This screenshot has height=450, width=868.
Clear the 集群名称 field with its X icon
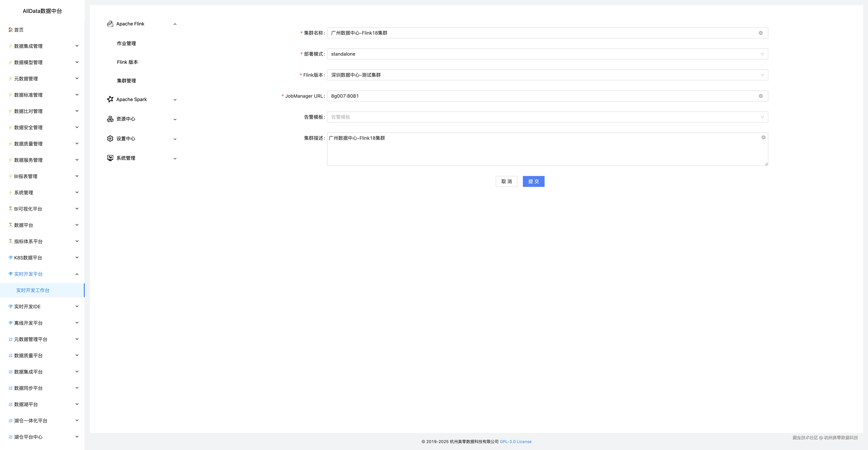click(x=760, y=33)
